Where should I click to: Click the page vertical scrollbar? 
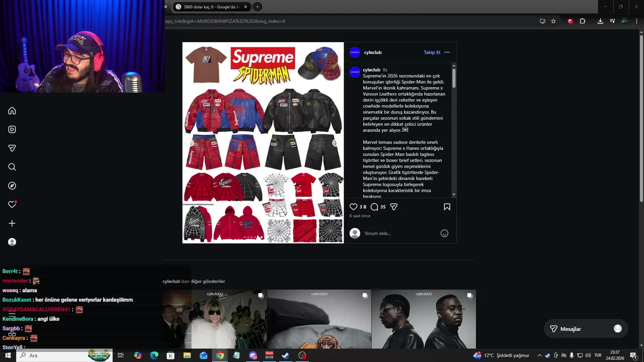point(641,118)
